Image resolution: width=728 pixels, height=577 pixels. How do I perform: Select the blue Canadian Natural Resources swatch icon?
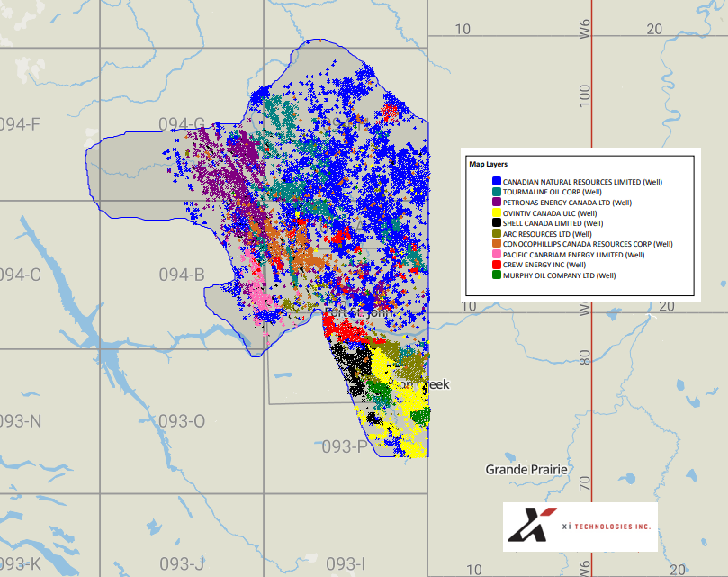click(x=497, y=179)
